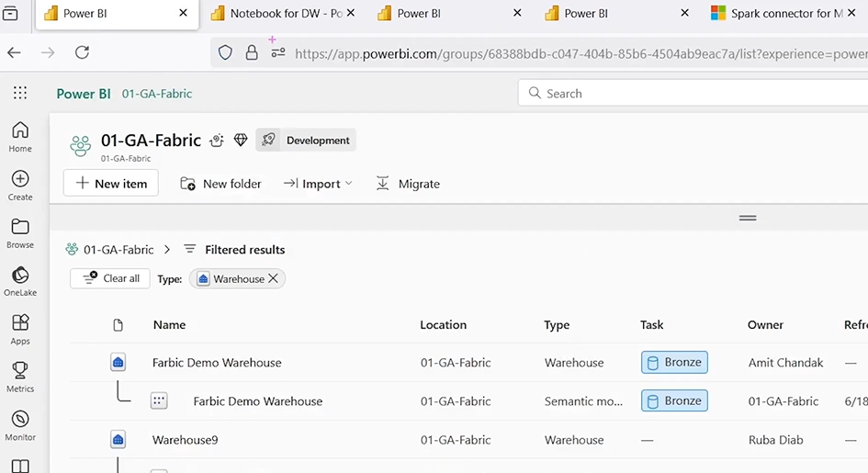The width and height of the screenshot is (868, 473).
Task: Click the Warehouse type cell for Warehouse9
Action: tap(573, 440)
